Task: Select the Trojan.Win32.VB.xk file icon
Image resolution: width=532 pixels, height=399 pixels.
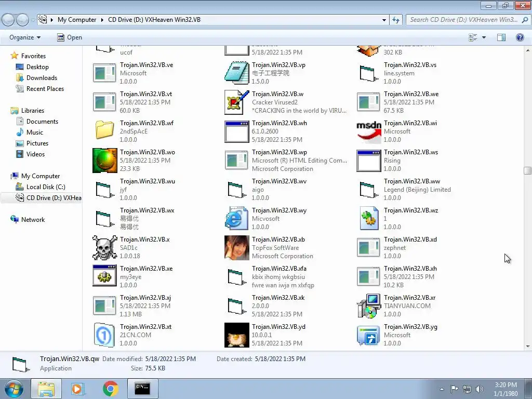Action: coord(236,306)
